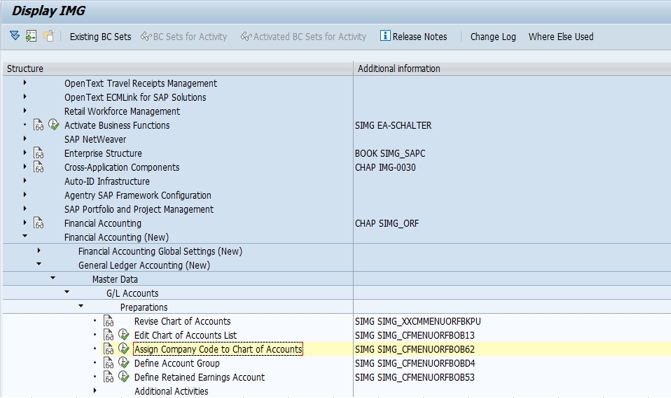Expand Cross-Application Components node

pyautogui.click(x=25, y=167)
